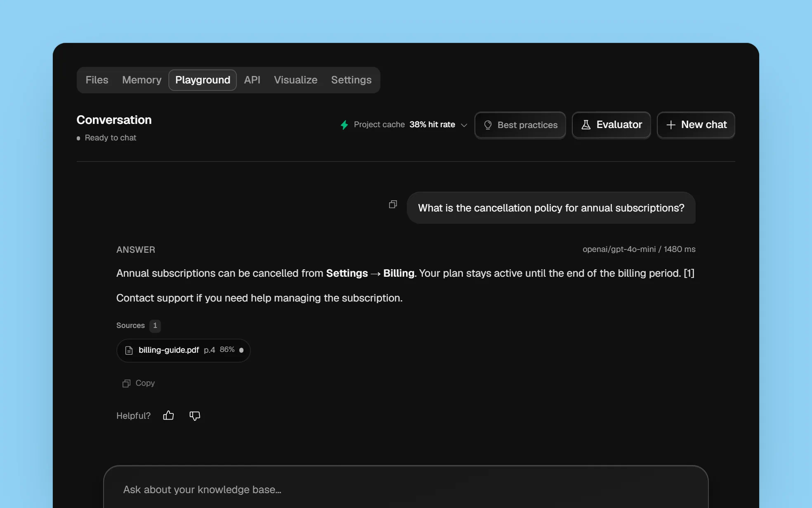The width and height of the screenshot is (812, 508).
Task: Copy the answer text
Action: point(139,383)
